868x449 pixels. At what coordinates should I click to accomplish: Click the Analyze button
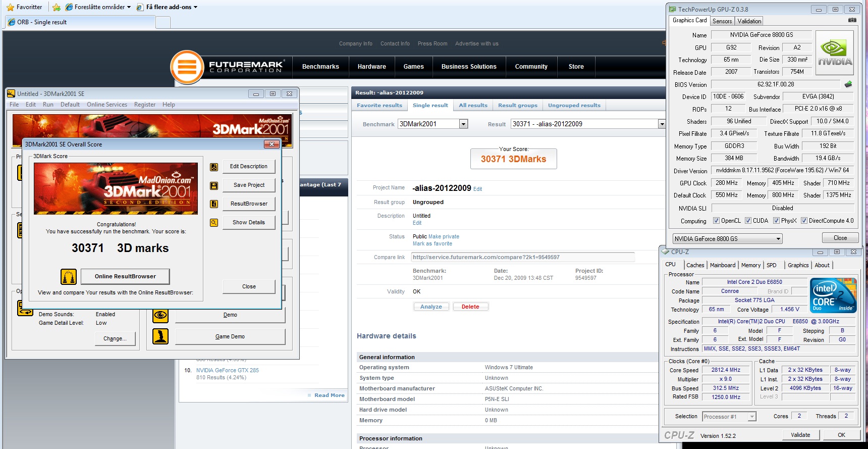[431, 307]
